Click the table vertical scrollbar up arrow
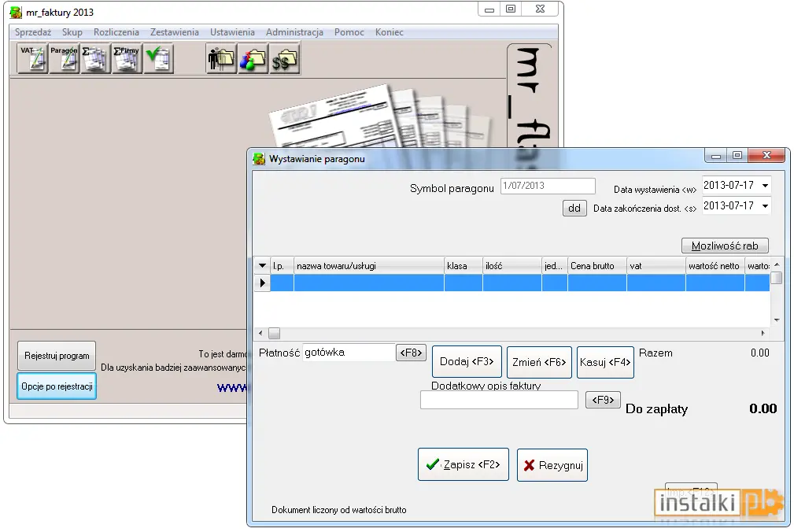794x532 pixels. 776,264
